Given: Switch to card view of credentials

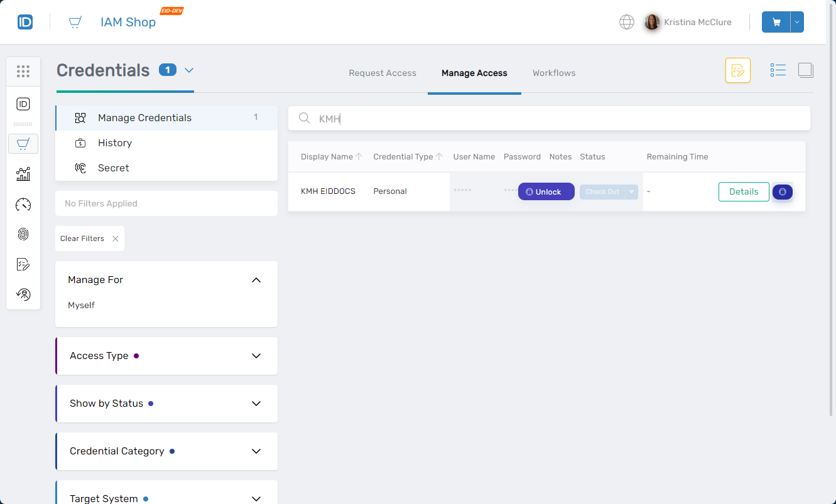Looking at the screenshot, I should coord(805,70).
